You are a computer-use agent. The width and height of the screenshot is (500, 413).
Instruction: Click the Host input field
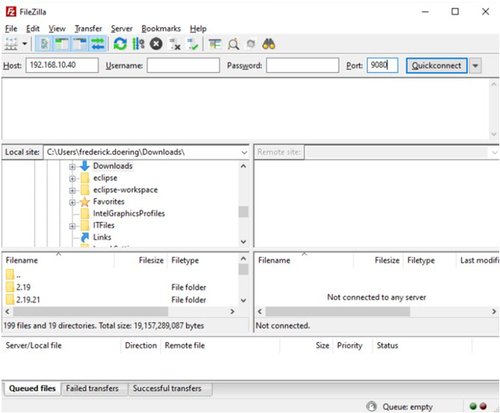point(62,65)
